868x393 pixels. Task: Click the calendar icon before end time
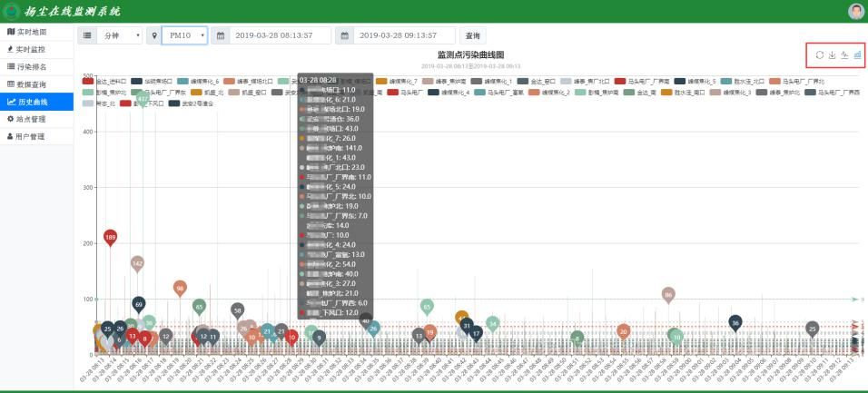[345, 35]
